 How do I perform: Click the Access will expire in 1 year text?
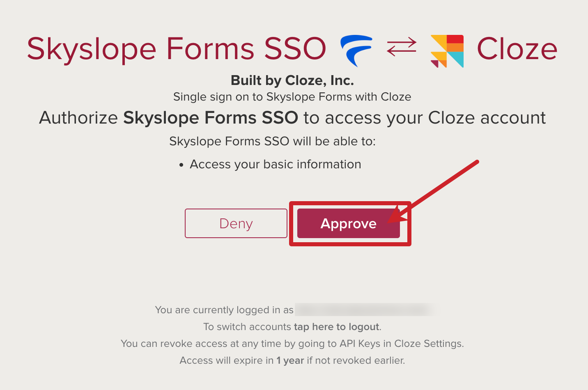292,360
